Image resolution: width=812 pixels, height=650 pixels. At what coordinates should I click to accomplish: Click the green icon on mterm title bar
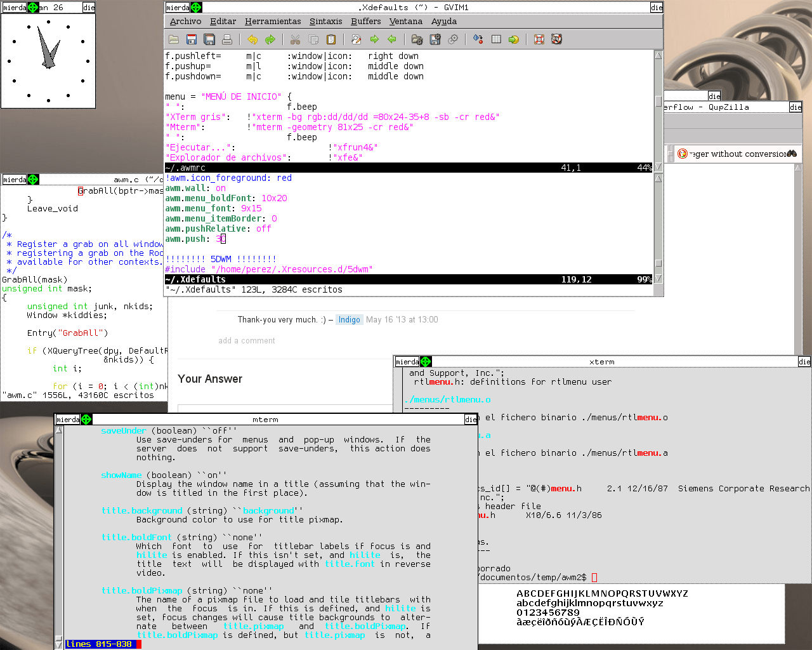[x=86, y=420]
